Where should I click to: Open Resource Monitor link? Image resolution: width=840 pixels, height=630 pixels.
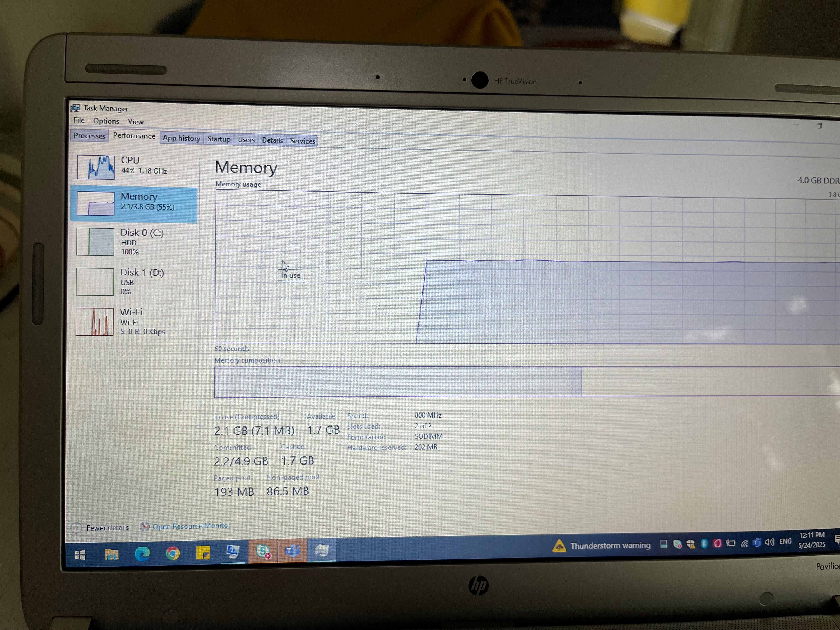click(191, 526)
